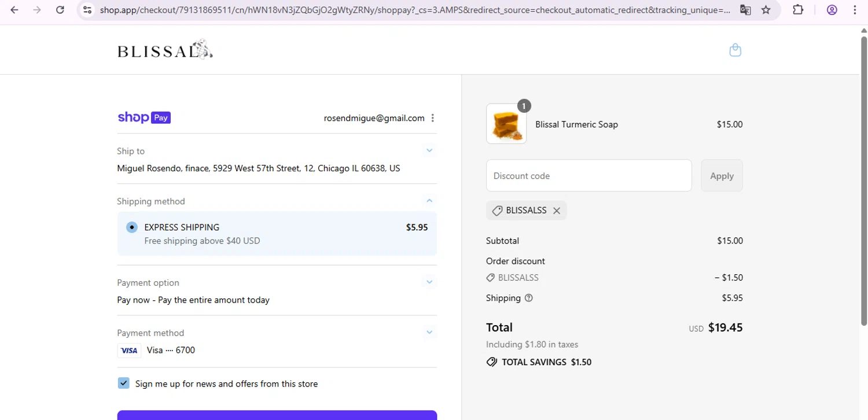Viewport: 868px width, 420px height.
Task: Click the Blissal store logo
Action: [x=165, y=50]
